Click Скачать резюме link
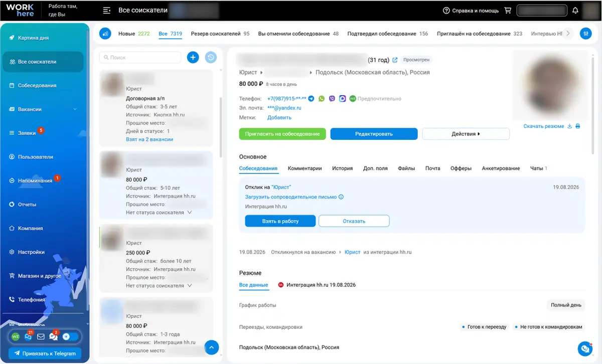 [544, 126]
